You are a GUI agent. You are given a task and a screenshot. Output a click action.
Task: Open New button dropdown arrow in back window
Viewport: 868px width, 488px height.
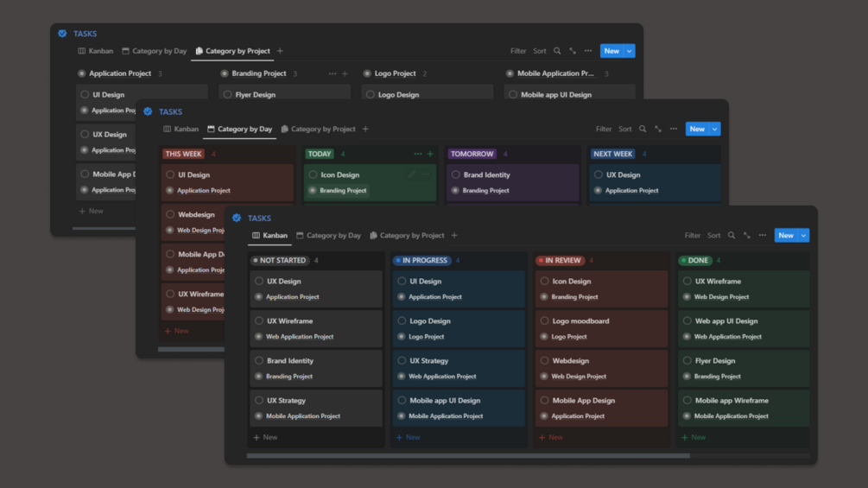[x=630, y=51]
